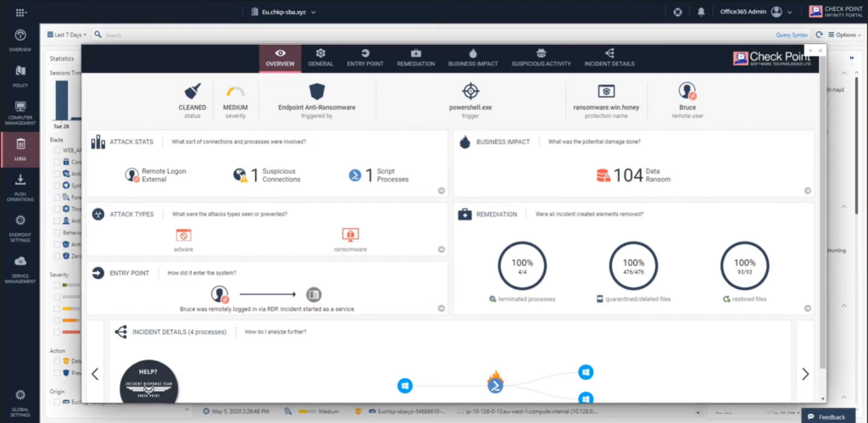Screen dimensions: 868x423
Task: Expand the Office365 Admin account chevron
Action: point(789,12)
